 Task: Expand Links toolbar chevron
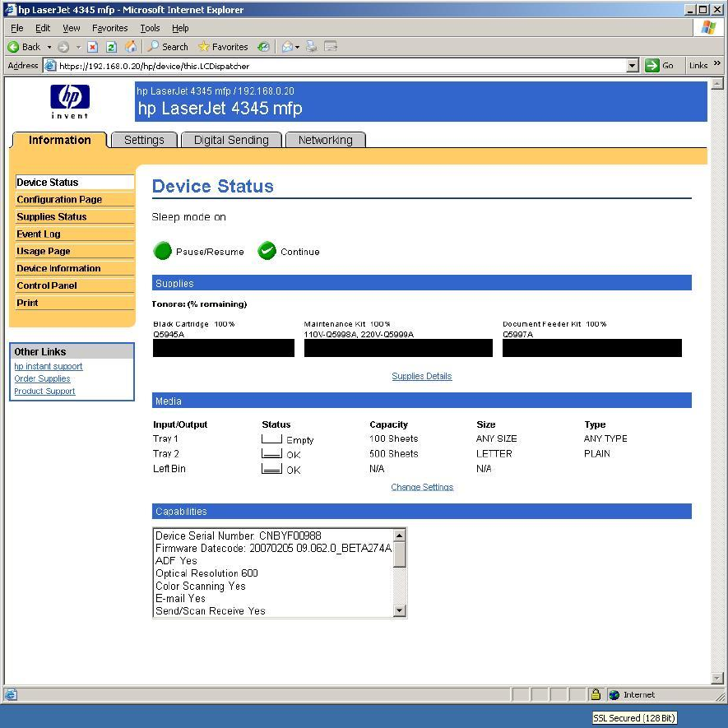coord(716,63)
